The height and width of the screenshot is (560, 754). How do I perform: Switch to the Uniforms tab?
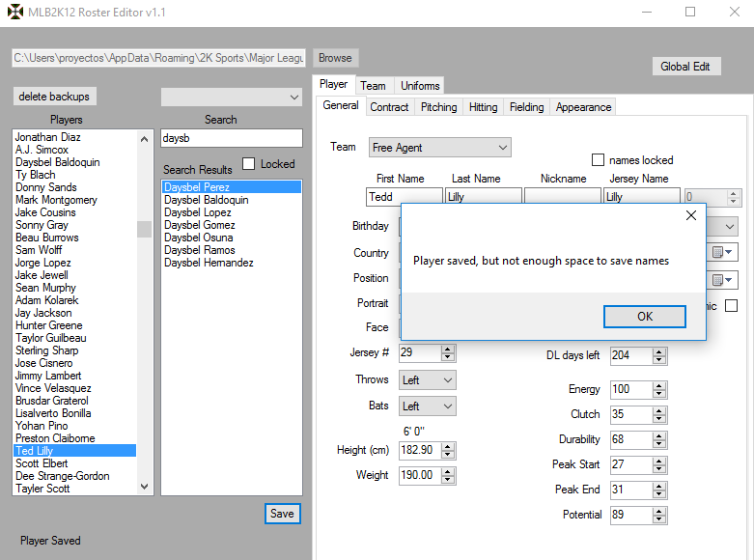coord(420,86)
